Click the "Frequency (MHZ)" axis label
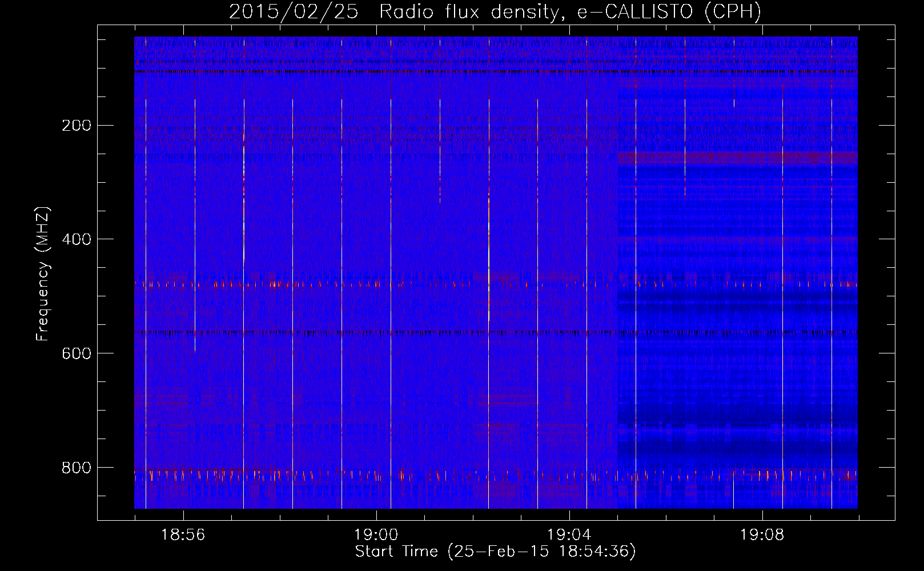 [43, 274]
